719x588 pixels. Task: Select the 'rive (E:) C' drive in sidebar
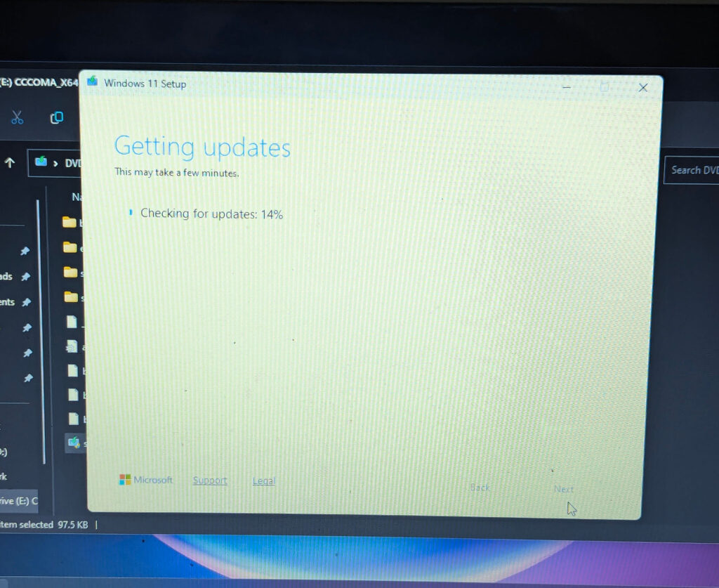click(x=19, y=500)
